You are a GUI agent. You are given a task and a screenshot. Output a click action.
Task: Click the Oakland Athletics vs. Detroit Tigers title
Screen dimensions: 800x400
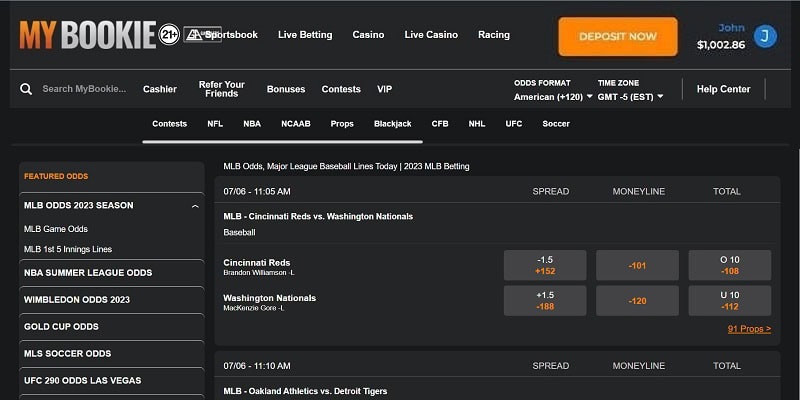(x=305, y=391)
